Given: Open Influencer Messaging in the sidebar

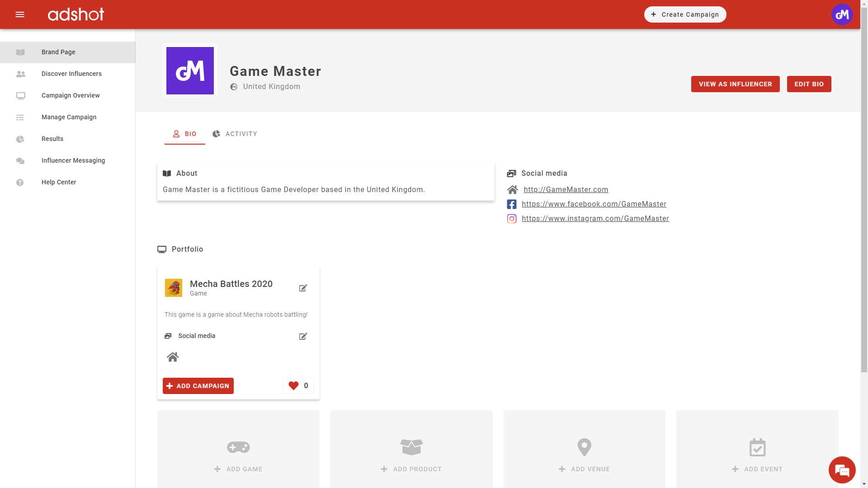Looking at the screenshot, I should [68, 161].
